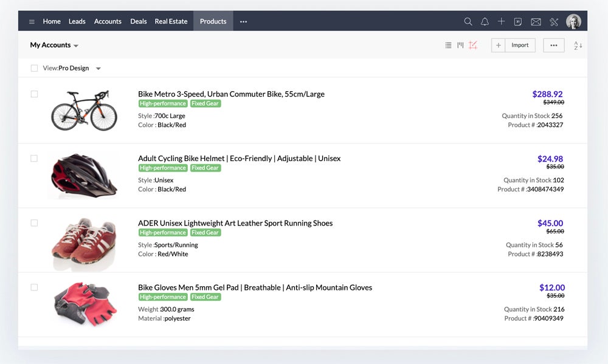
Task: Click product number 90409349
Action: point(548,318)
